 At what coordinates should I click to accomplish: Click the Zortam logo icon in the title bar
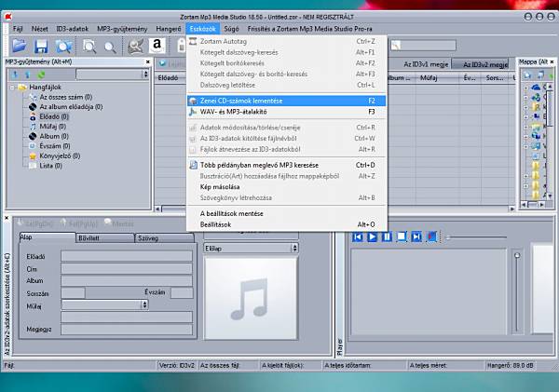[8, 17]
